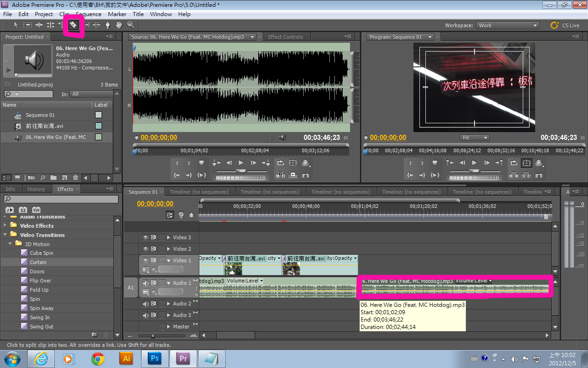
Task: Expand the Master track
Action: pos(169,327)
